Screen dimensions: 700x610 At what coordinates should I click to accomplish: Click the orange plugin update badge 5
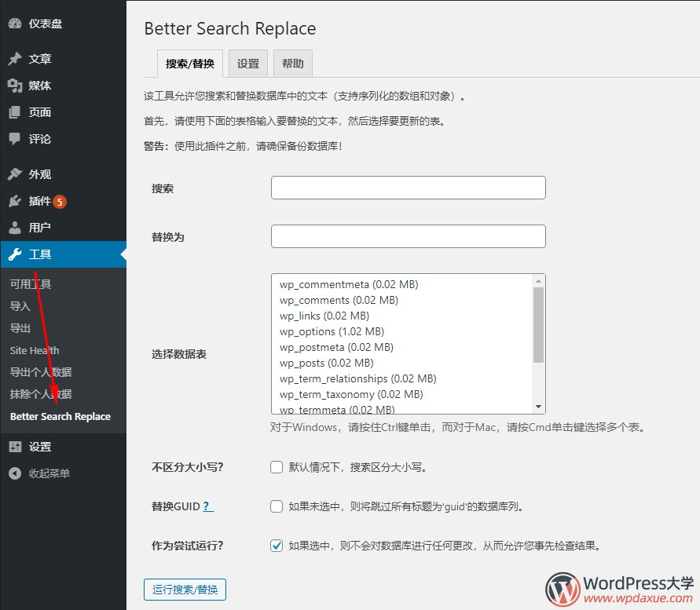click(60, 202)
